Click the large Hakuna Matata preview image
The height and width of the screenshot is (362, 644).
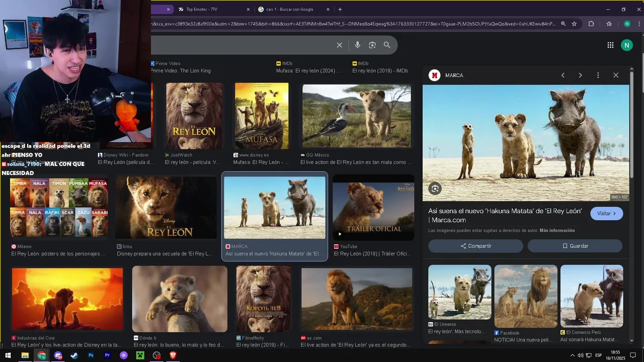(526, 143)
